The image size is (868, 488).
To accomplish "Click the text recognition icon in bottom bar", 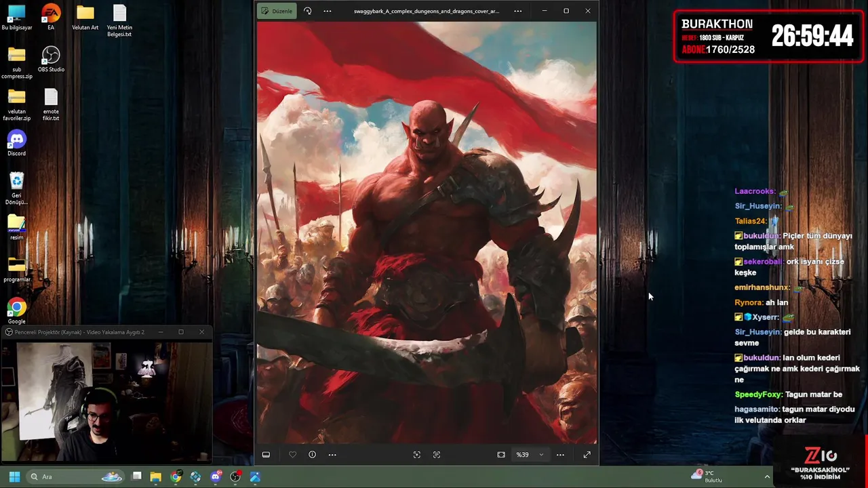I will click(436, 455).
